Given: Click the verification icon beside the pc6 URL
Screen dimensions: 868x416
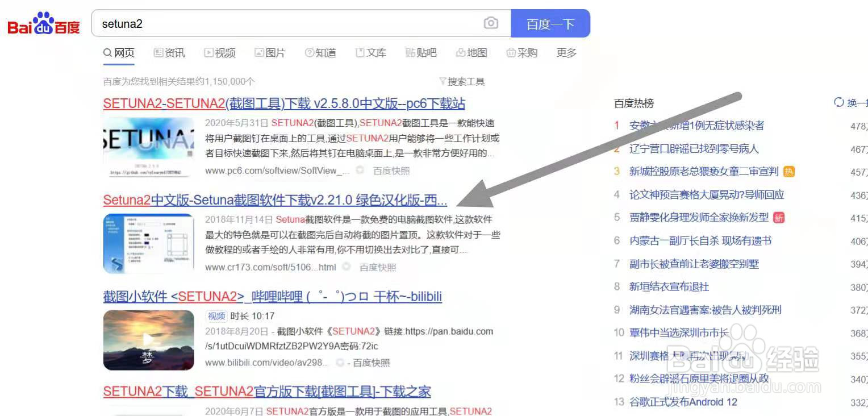Looking at the screenshot, I should click(x=360, y=170).
